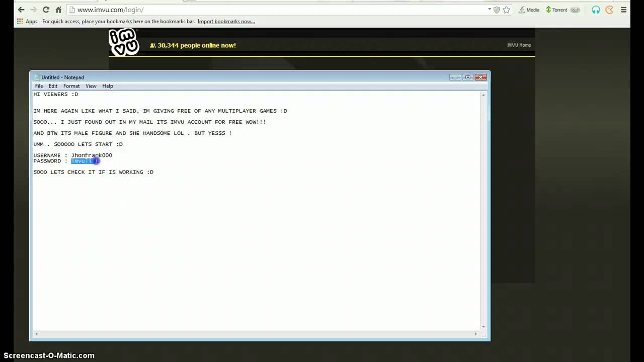
Task: Open the Notepad Format menu
Action: coord(71,86)
